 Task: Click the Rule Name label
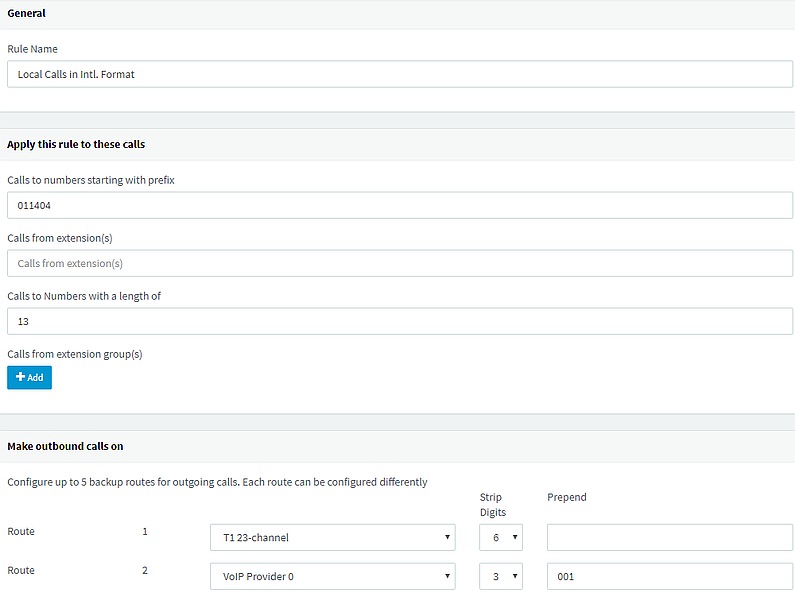click(x=32, y=49)
